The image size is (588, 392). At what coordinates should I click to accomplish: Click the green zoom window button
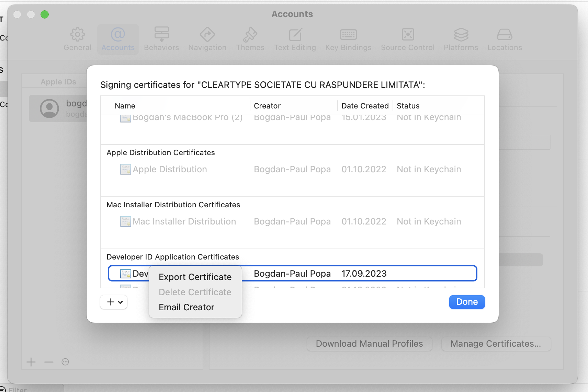coord(45,14)
